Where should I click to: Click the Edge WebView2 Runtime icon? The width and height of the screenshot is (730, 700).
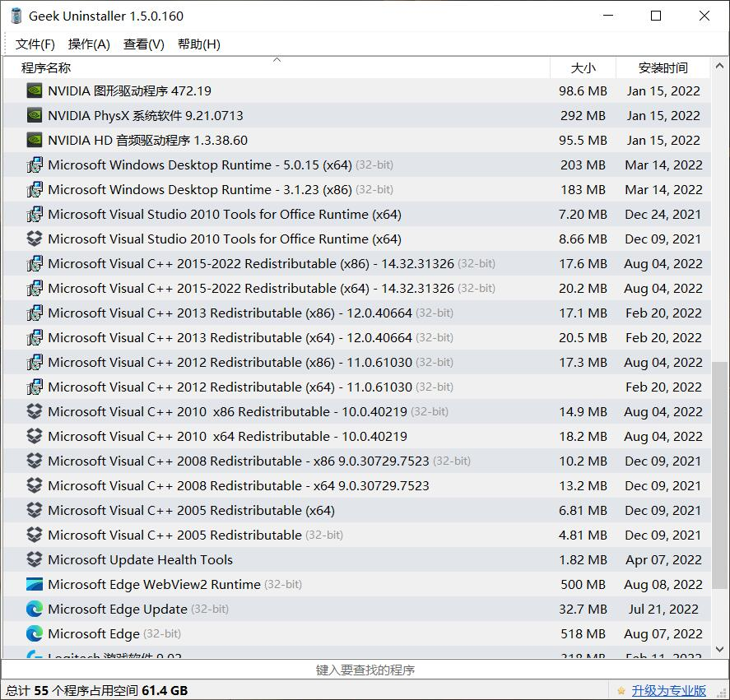pos(35,584)
